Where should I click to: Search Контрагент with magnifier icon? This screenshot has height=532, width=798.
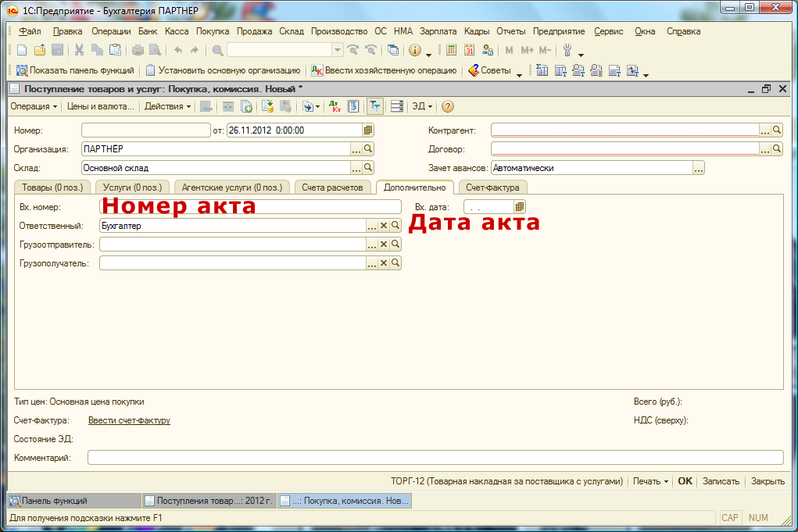tap(777, 130)
